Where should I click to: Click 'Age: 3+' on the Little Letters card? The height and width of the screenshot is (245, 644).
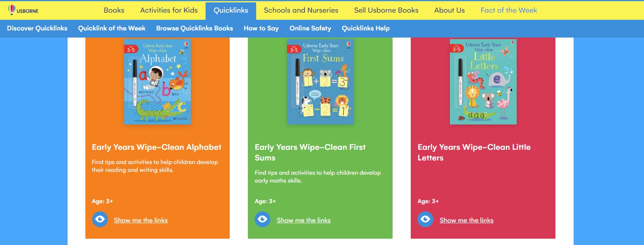click(428, 201)
